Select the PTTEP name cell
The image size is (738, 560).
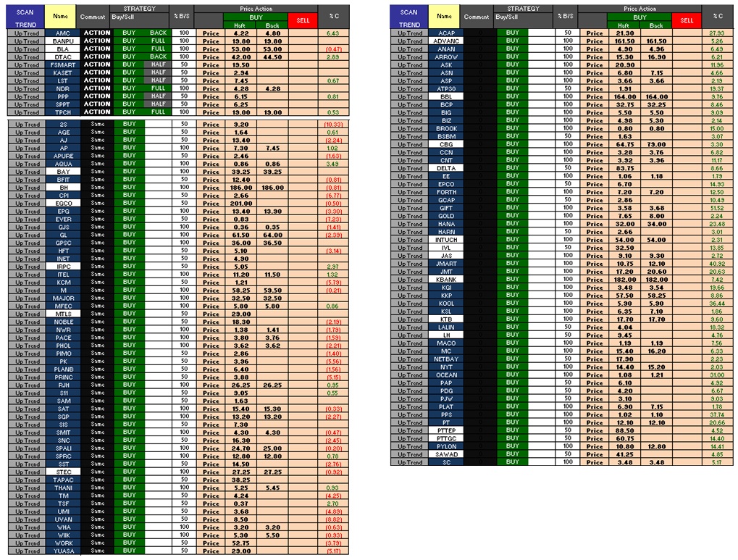pyautogui.click(x=446, y=430)
